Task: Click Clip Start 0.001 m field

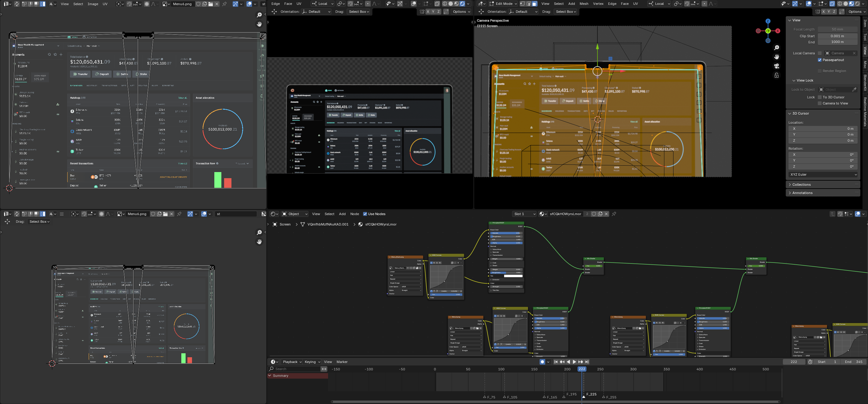Action: pyautogui.click(x=837, y=36)
